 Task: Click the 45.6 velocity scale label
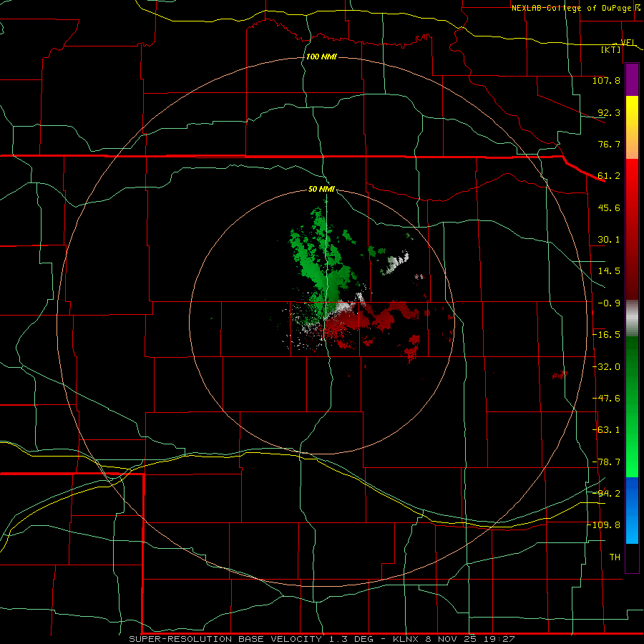(609, 208)
